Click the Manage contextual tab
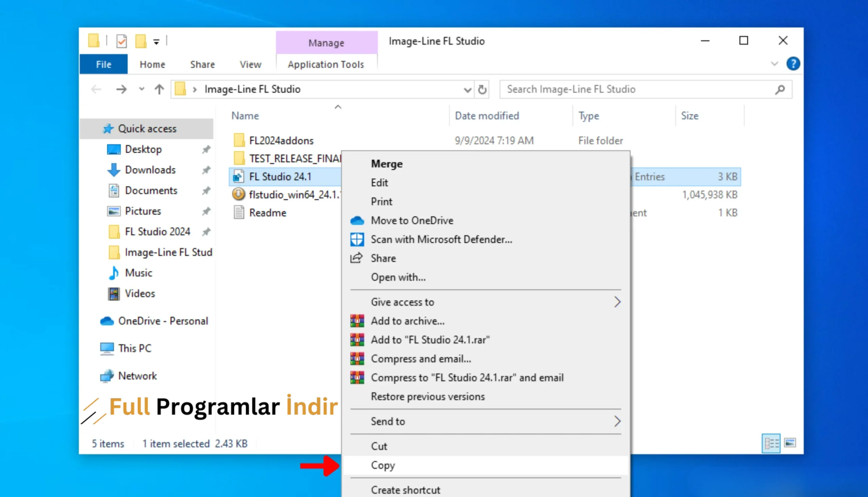The width and height of the screenshot is (868, 497). point(327,43)
